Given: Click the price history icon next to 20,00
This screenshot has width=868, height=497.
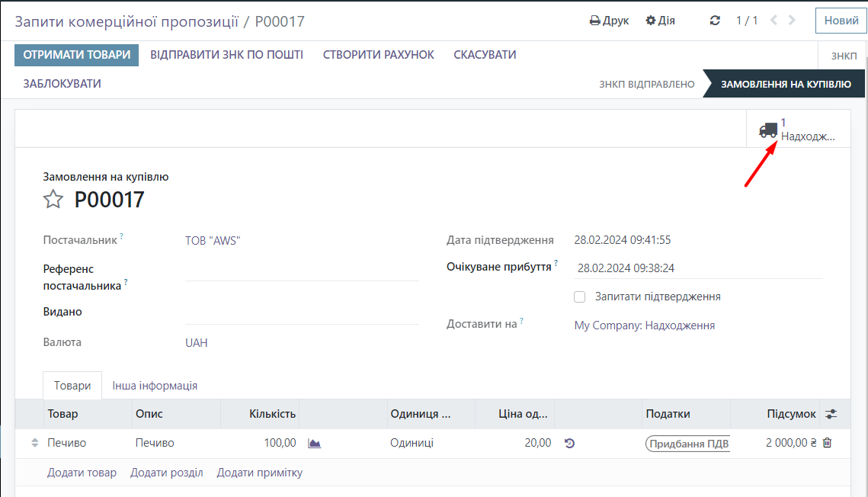Looking at the screenshot, I should point(569,443).
